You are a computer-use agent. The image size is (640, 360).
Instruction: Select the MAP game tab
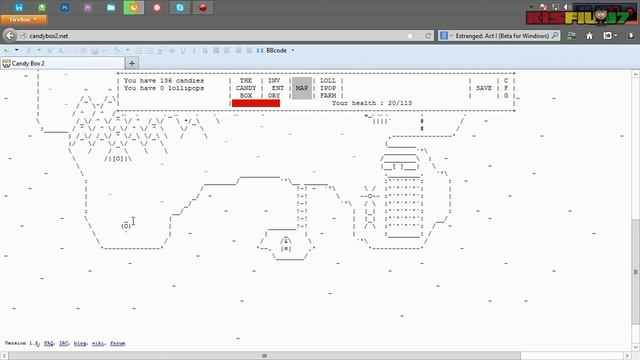[x=302, y=88]
